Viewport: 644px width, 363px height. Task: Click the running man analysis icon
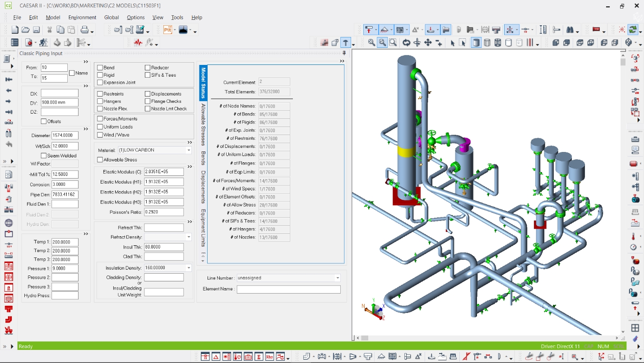click(x=44, y=43)
